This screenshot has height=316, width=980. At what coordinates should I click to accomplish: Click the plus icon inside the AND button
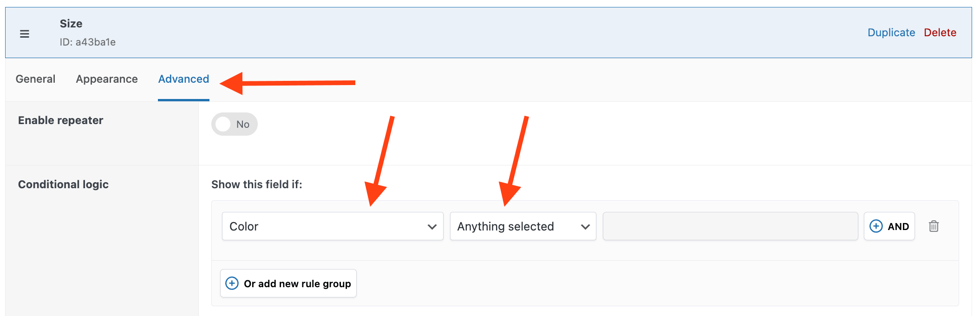[x=876, y=226]
